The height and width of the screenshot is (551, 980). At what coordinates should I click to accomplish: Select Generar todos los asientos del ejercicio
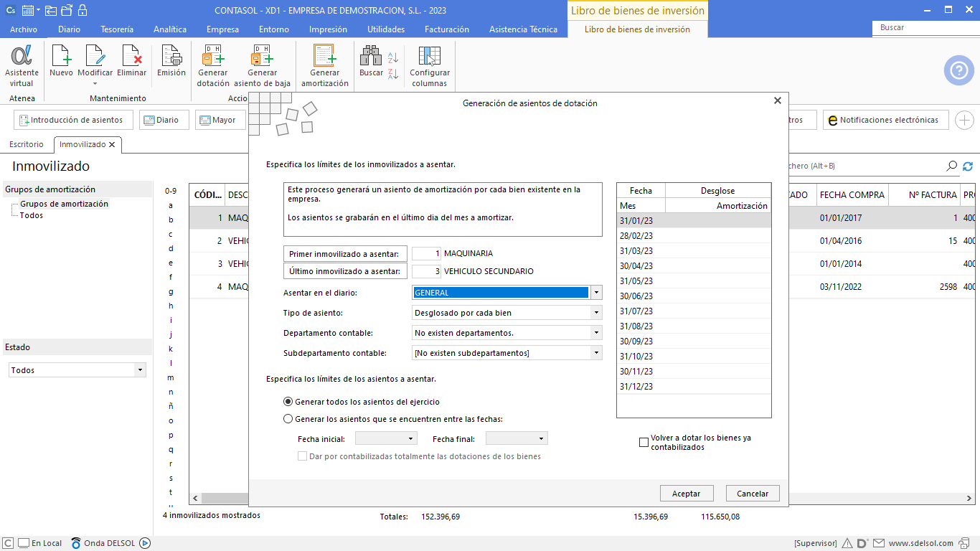(x=288, y=402)
